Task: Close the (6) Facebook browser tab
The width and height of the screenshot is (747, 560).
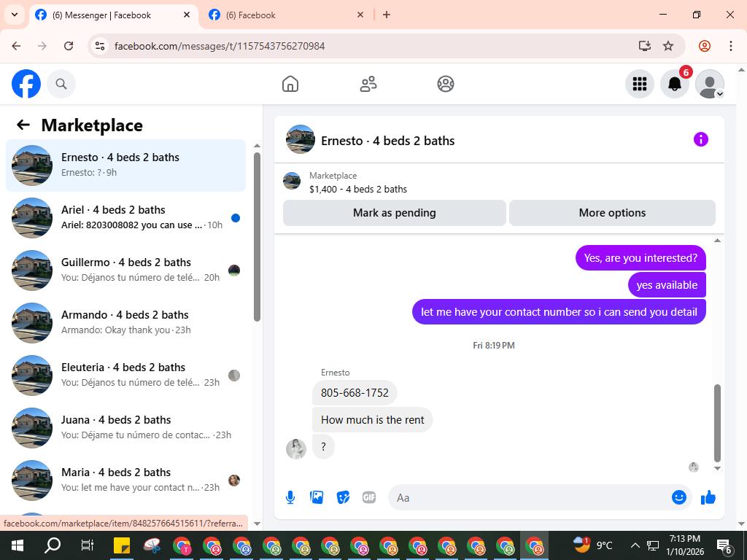Action: [x=360, y=15]
